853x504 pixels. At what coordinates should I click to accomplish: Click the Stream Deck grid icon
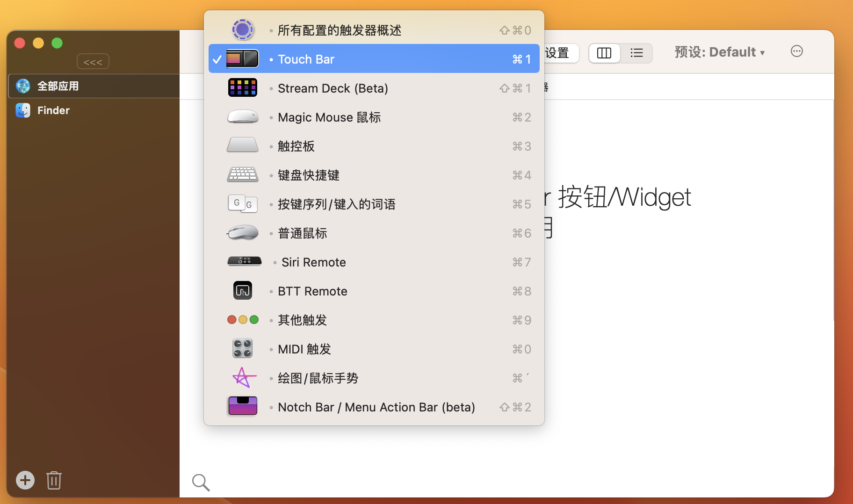(242, 88)
